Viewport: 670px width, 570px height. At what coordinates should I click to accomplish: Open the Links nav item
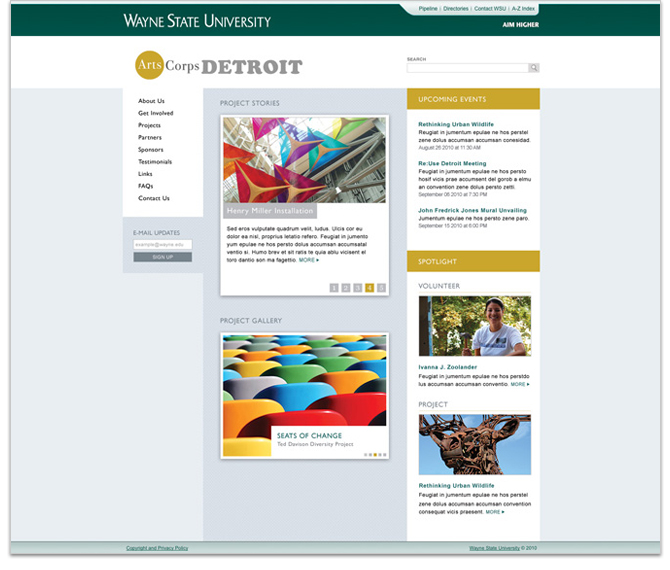(x=145, y=174)
